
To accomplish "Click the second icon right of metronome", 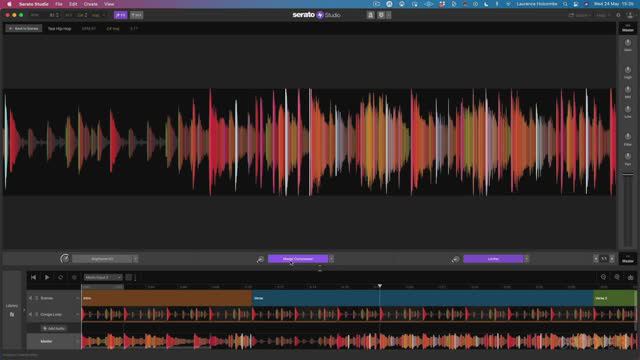I will tap(381, 15).
